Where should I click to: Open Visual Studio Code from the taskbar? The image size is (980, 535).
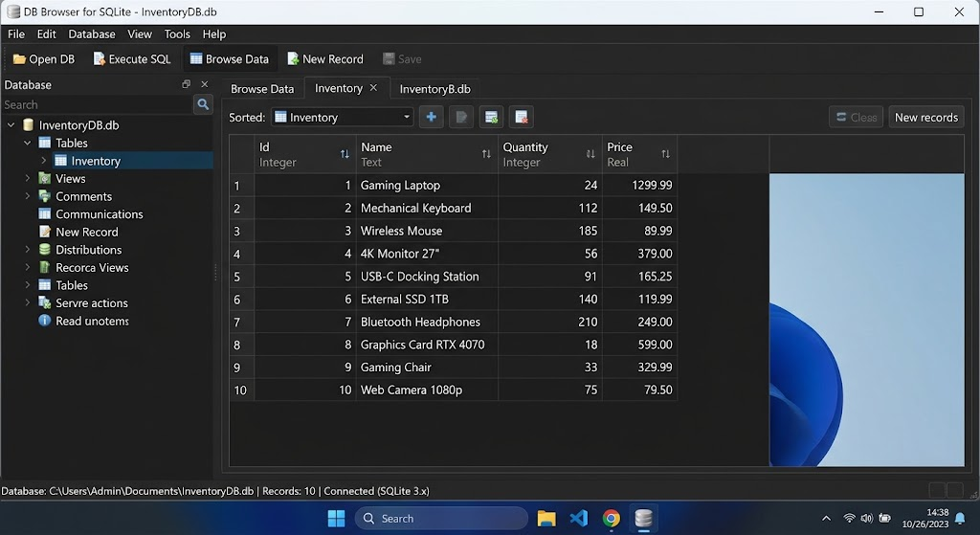579,518
